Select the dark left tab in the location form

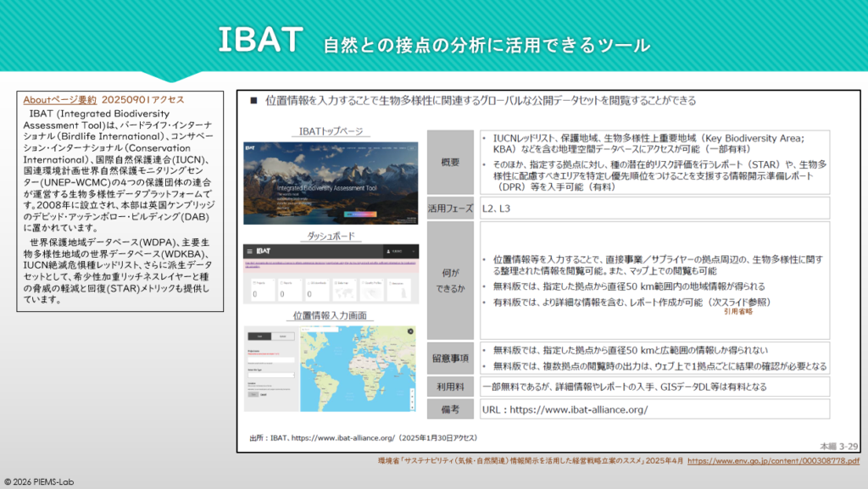pos(258,336)
